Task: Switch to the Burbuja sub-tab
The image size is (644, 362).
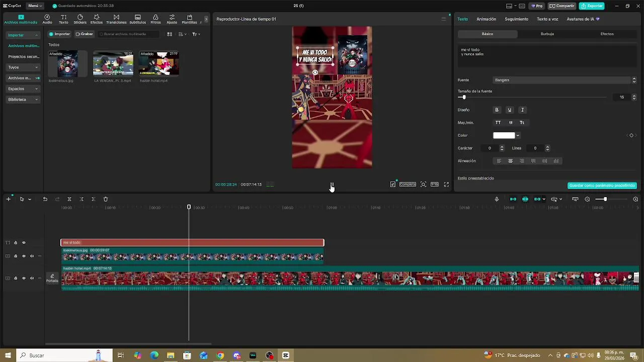Action: click(x=547, y=34)
